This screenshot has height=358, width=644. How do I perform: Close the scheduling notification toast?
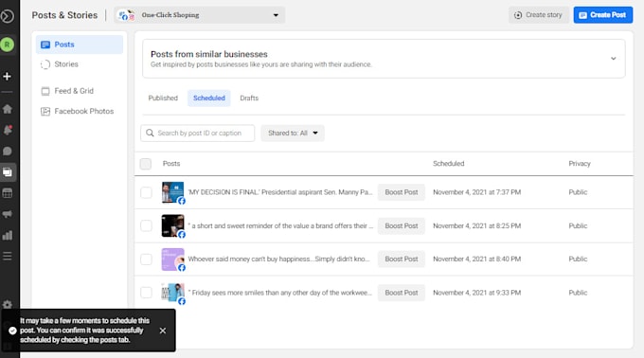[x=163, y=331]
